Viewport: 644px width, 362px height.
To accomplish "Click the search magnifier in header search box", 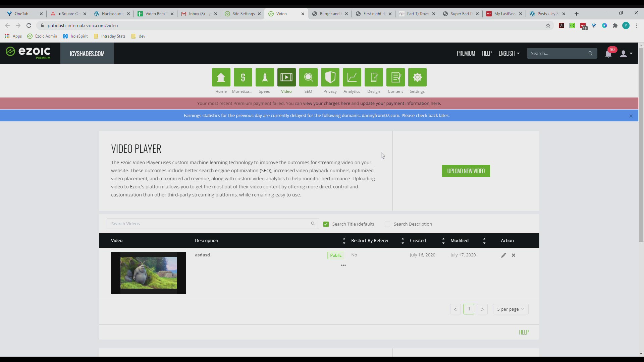I will tap(590, 53).
